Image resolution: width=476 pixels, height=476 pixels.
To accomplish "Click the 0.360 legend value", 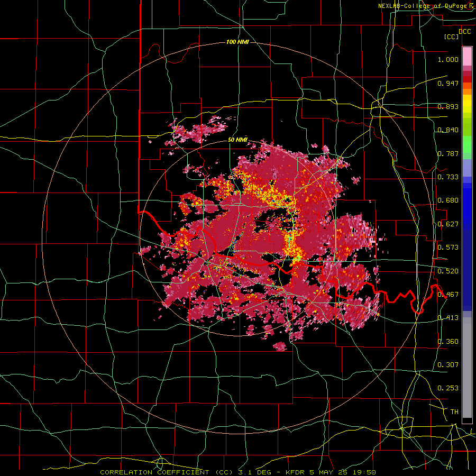I will pyautogui.click(x=448, y=342).
